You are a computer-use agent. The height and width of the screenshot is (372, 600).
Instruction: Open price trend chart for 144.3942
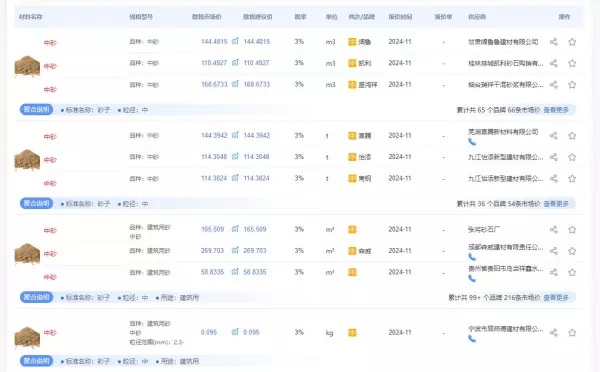pyautogui.click(x=235, y=135)
